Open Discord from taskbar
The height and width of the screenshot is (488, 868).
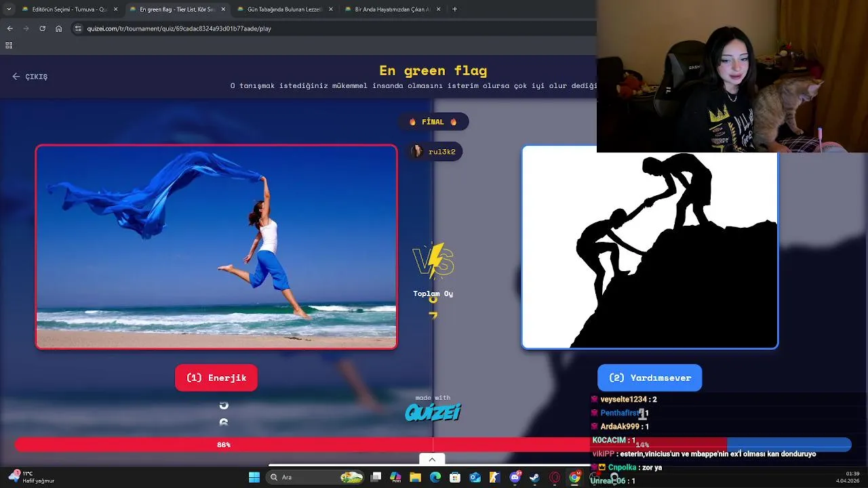click(515, 477)
